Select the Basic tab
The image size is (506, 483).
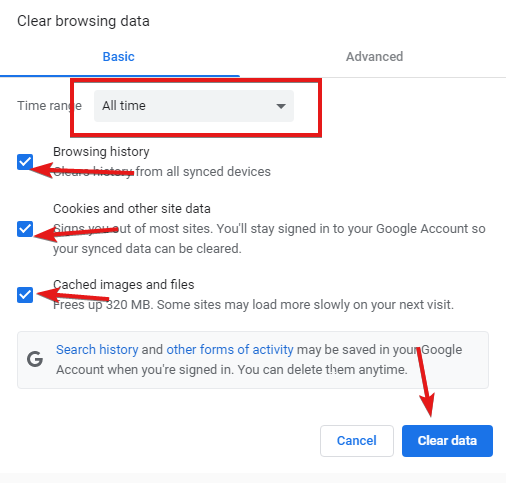[119, 57]
